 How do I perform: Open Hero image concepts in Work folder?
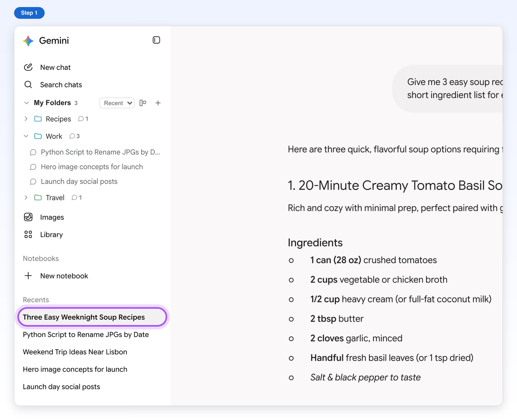[92, 167]
